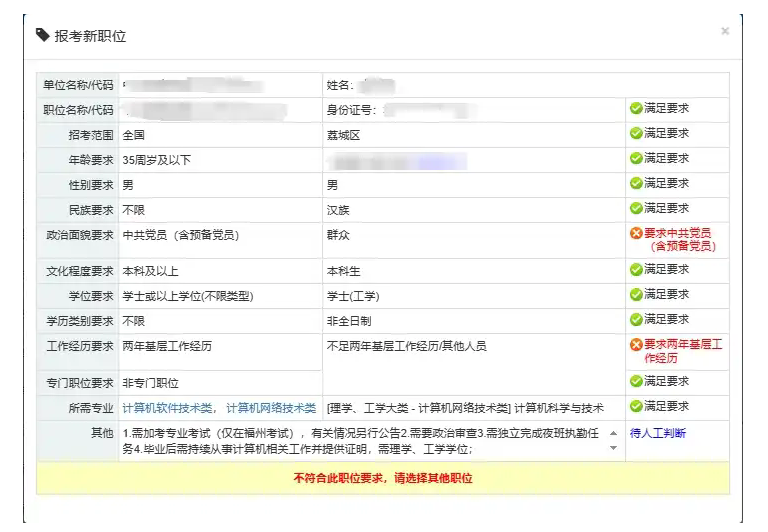This screenshot has height=532, width=768.
Task: Click green check icon in 所需专业 row
Action: 636,406
